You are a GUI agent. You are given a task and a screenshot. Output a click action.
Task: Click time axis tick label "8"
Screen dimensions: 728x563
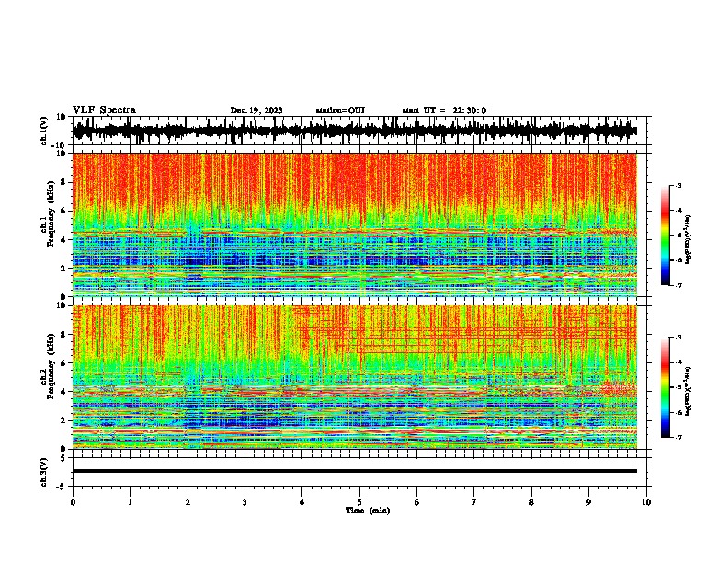(531, 502)
